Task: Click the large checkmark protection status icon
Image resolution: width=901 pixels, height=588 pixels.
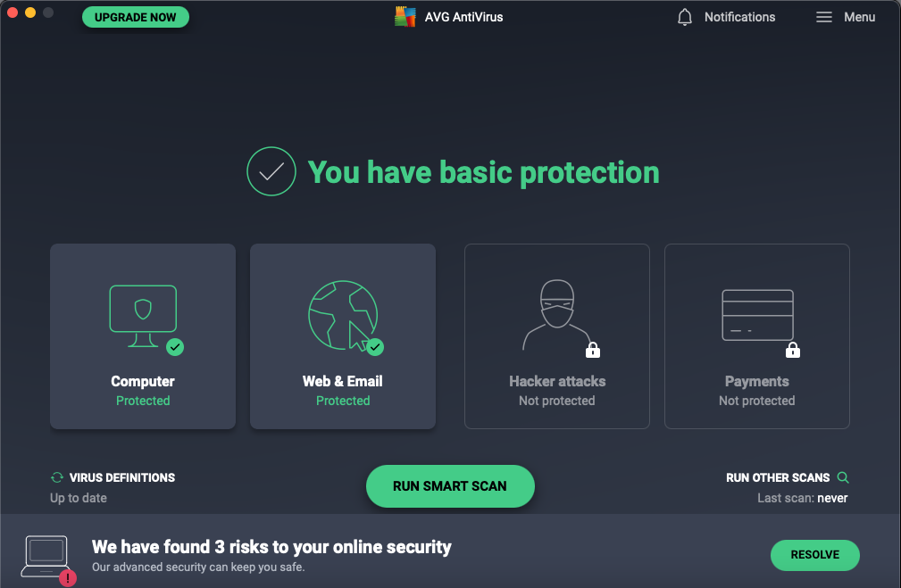Action: click(x=271, y=172)
